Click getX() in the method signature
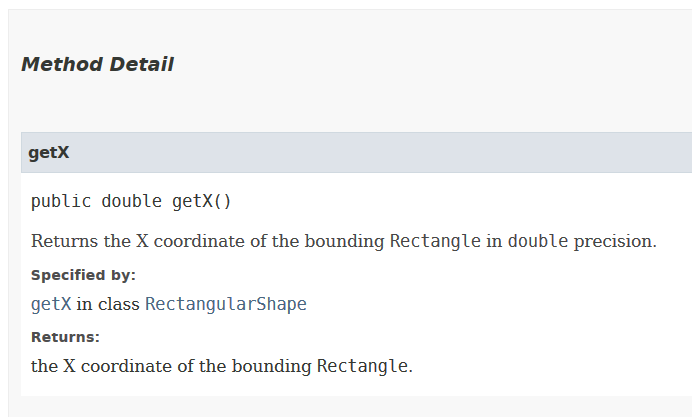The height and width of the screenshot is (417, 692). pos(201,201)
